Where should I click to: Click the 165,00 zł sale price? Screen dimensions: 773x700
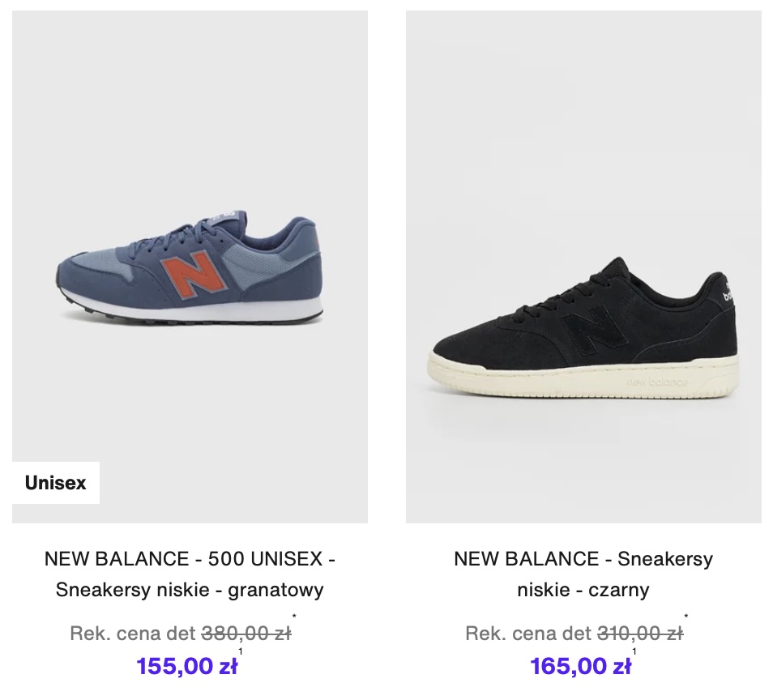click(580, 666)
